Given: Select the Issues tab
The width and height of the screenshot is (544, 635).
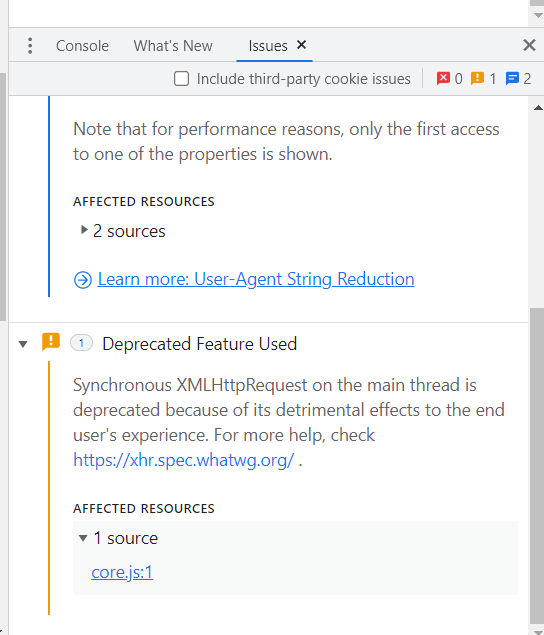Looking at the screenshot, I should 268,46.
